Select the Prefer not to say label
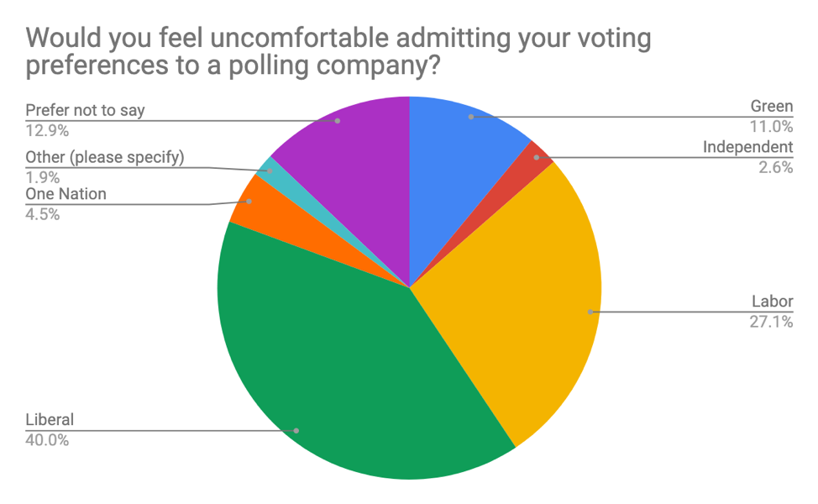Viewport: 818px width, 504px height. tap(85, 111)
